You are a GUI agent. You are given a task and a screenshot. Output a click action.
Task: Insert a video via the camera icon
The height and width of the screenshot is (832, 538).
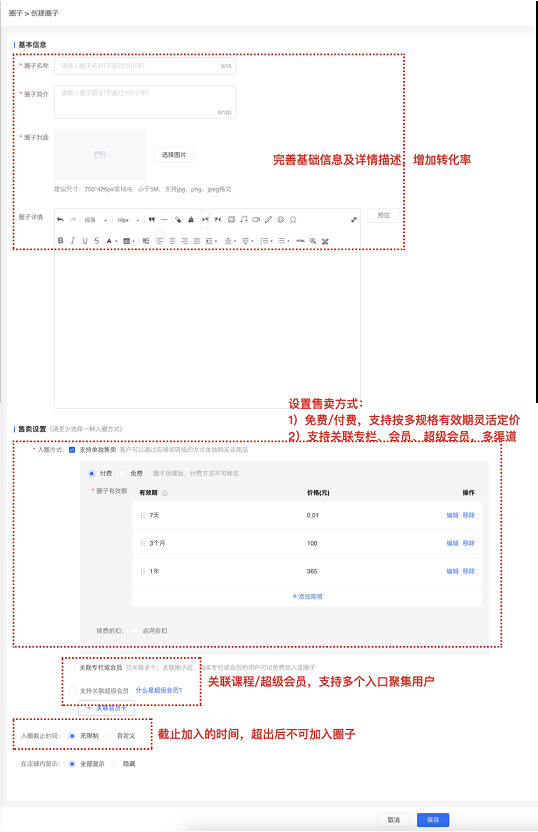pos(256,220)
